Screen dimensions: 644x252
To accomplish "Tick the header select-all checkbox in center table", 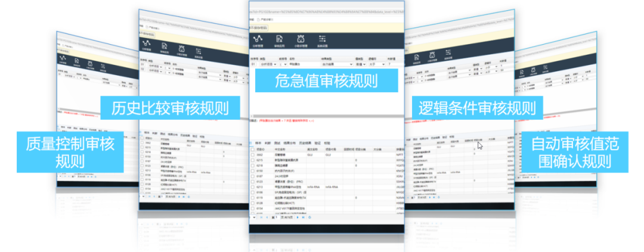I will [253, 150].
